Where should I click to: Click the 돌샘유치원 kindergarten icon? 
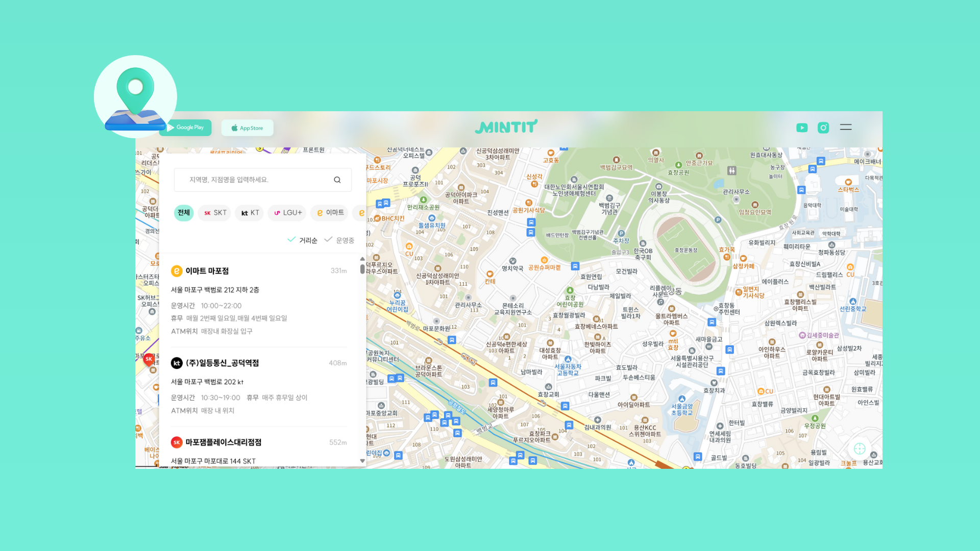(432, 218)
